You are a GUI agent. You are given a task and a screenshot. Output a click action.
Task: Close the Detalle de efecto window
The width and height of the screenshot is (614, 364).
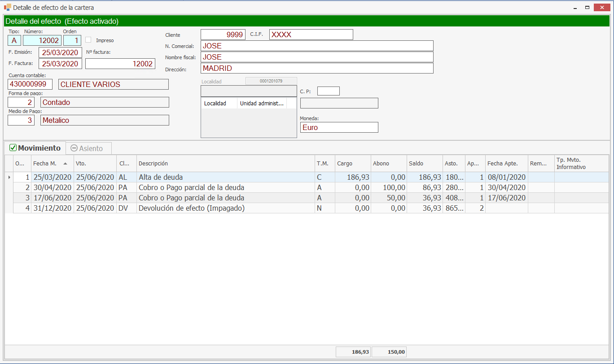click(601, 8)
